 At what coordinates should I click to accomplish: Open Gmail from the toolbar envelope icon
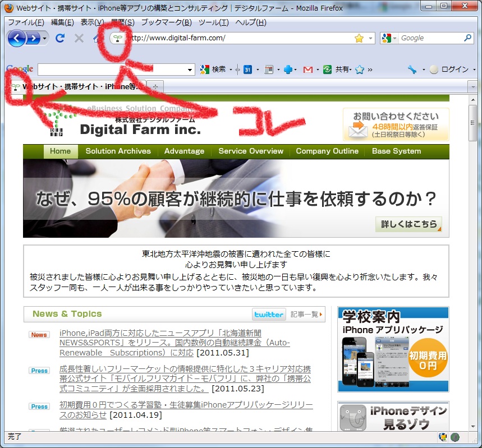[x=307, y=70]
